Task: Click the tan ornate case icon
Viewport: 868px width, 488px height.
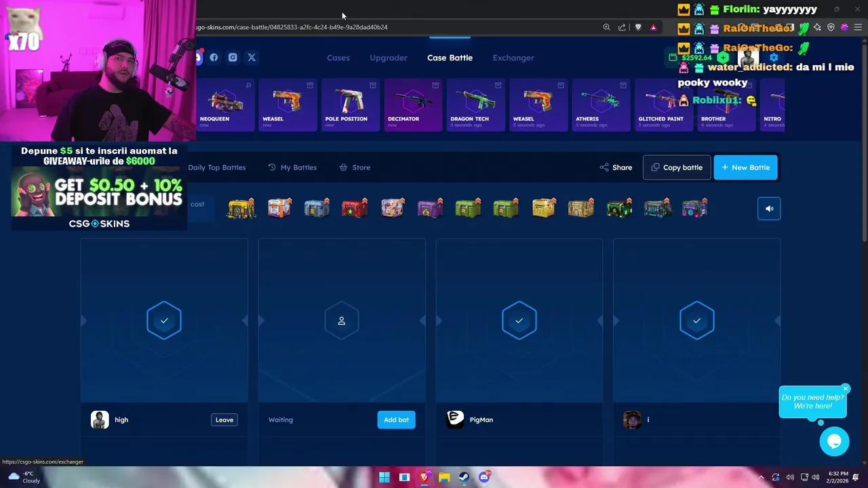Action: point(581,208)
